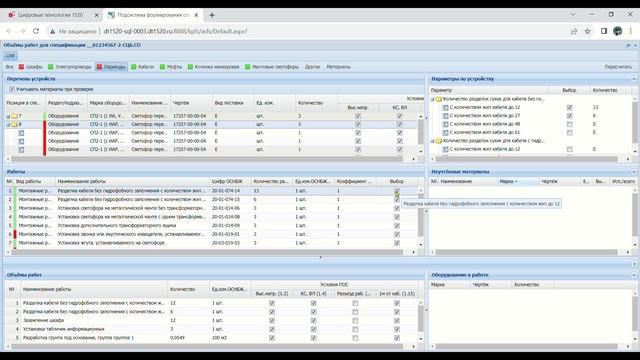Viewport: 640px width, 360px height.
Task: Pin the 'Объёмы работ для спецификации' window
Action: pyautogui.click(x=628, y=45)
